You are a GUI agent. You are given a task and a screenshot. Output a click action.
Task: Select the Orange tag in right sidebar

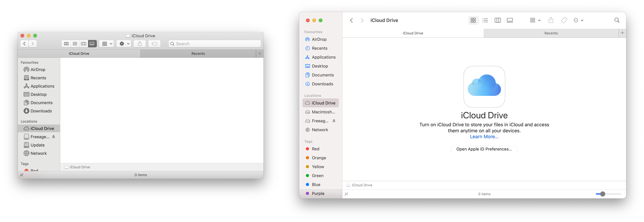tap(321, 158)
